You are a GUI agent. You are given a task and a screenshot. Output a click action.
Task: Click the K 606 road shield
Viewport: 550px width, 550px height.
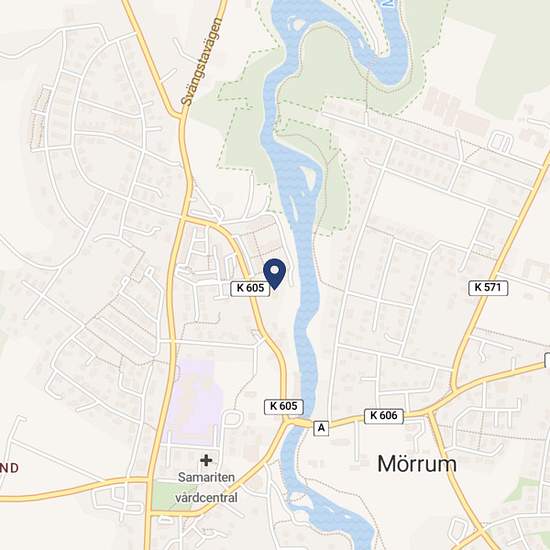[384, 416]
